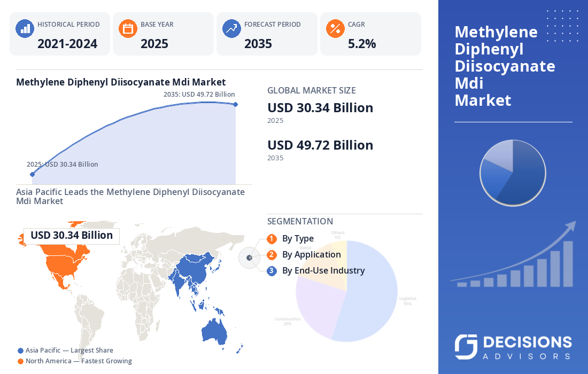Viewport: 588px width, 374px height.
Task: Click the Decisions Advisors logo
Action: (x=513, y=347)
